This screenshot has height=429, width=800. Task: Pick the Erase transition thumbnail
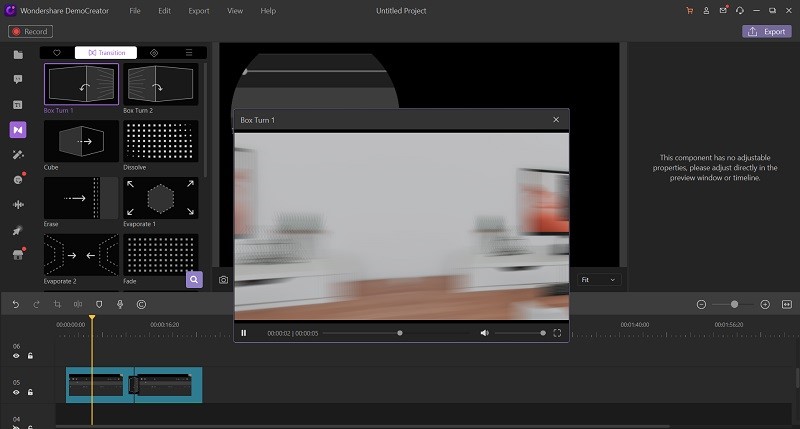click(x=81, y=198)
